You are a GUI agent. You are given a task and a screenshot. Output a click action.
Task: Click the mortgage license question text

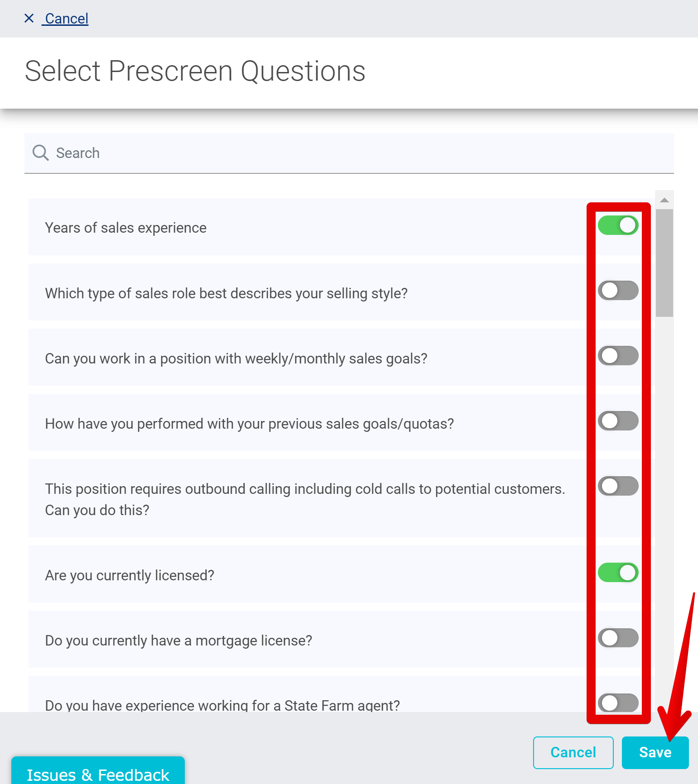click(178, 641)
